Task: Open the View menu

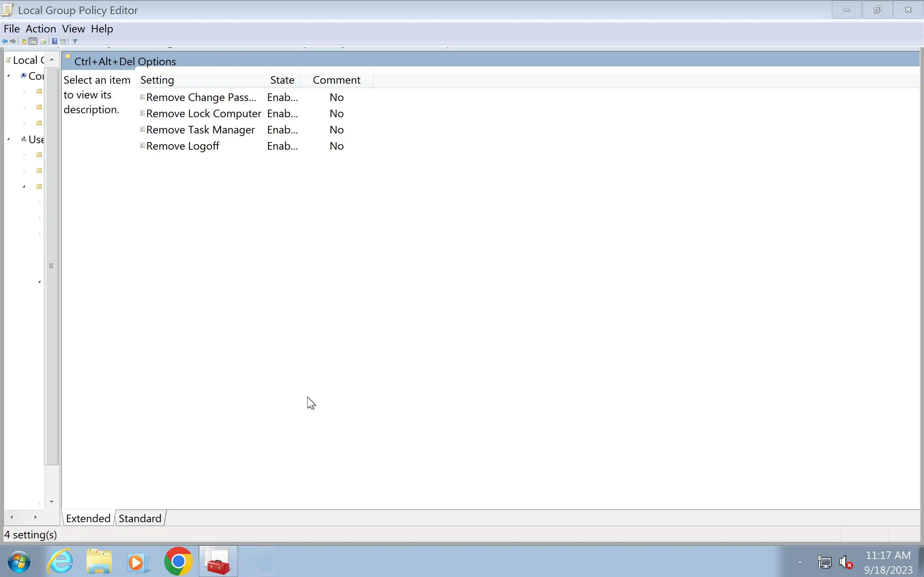Action: (x=73, y=28)
